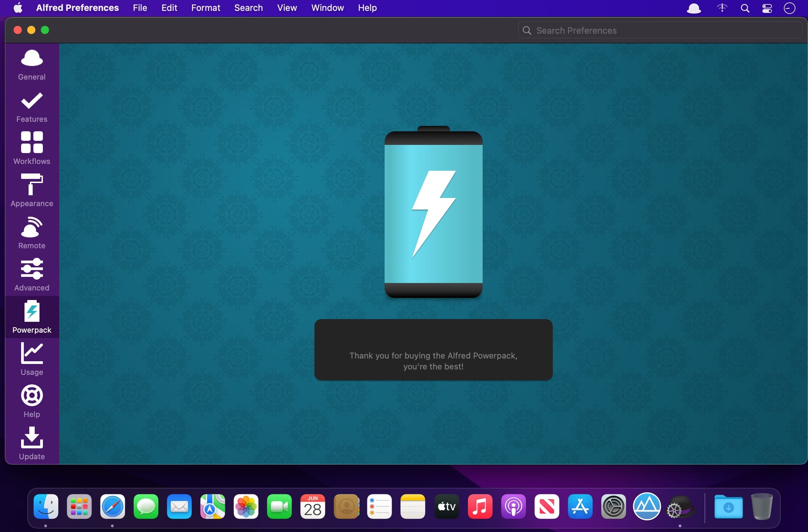The width and height of the screenshot is (808, 532).
Task: Open the File menu
Action: tap(140, 8)
